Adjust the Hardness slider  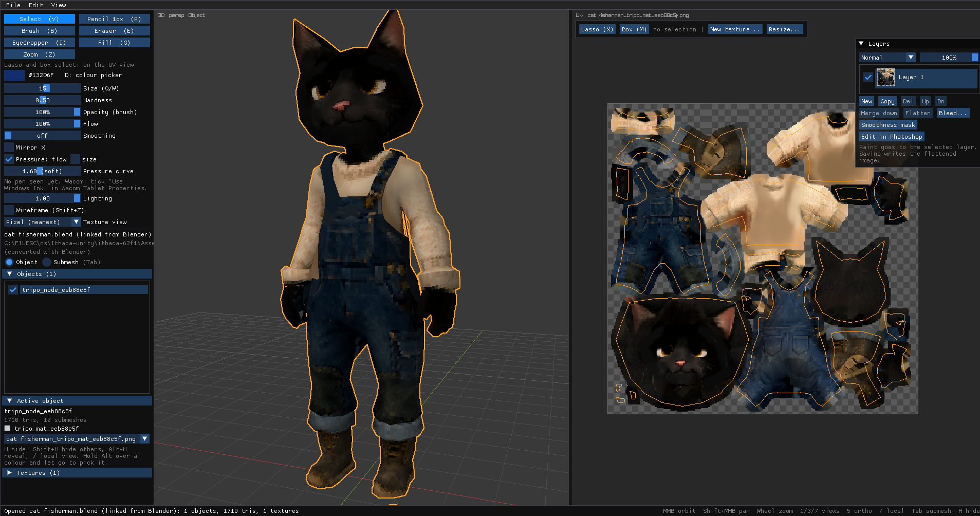click(43, 100)
